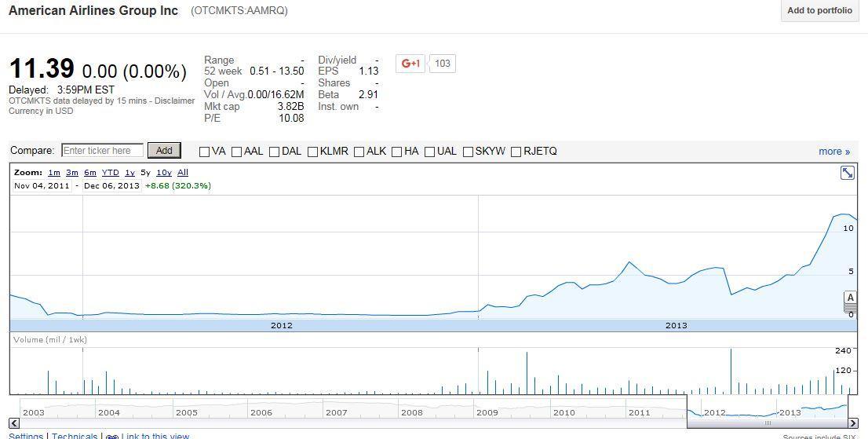Click the American Airlines Group Inc title
The image size is (868, 439).
[93, 10]
